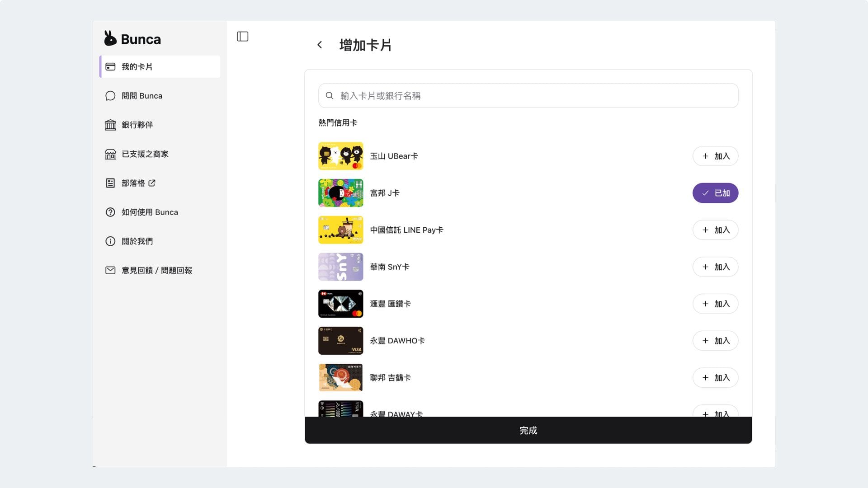Add 中國信託 LINE Pay卡 with 加入 button
This screenshot has height=488, width=868.
point(715,230)
